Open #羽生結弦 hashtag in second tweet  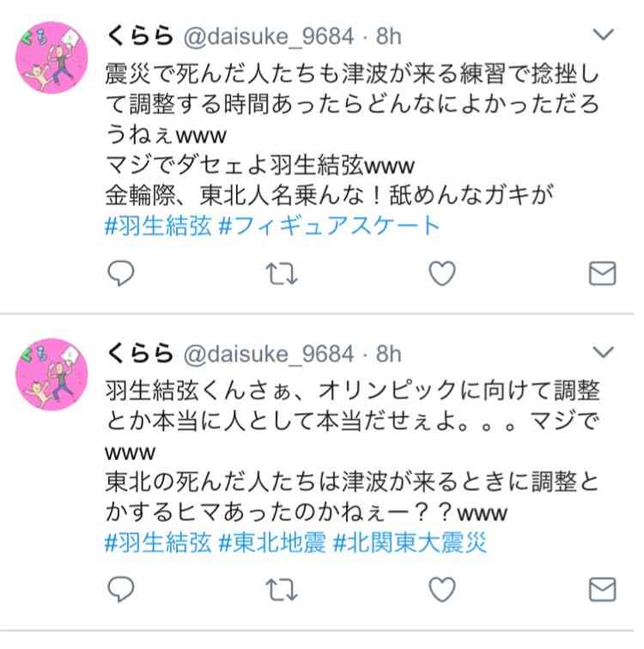pyautogui.click(x=158, y=543)
